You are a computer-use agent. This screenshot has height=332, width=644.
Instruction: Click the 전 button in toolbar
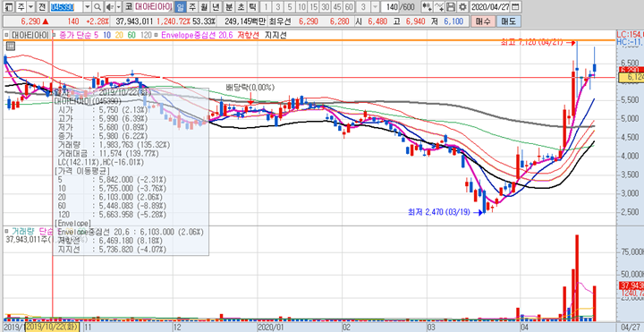(x=42, y=7)
